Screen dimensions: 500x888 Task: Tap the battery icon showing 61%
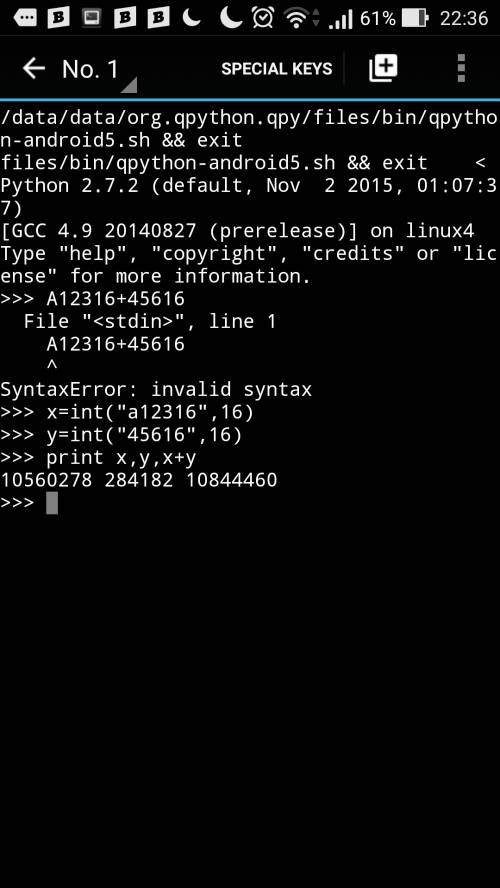415,18
